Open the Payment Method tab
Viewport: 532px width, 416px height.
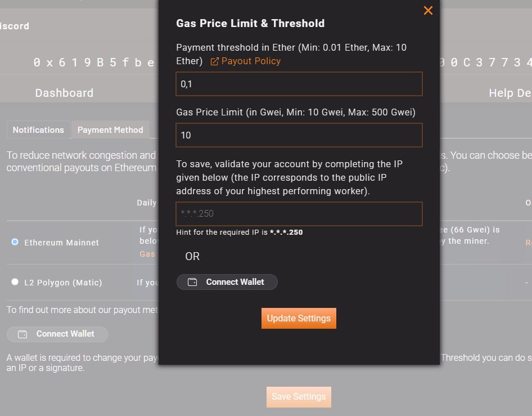click(110, 129)
